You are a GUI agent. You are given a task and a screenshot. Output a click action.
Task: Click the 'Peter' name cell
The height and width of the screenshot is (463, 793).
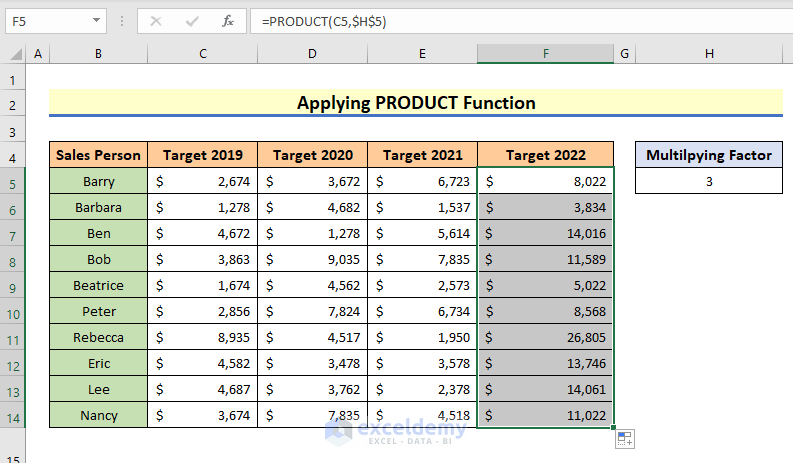98,311
